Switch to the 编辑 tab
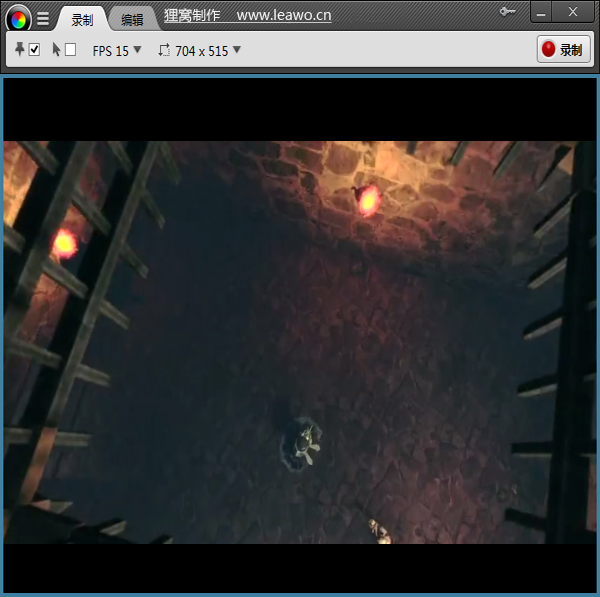 point(132,20)
